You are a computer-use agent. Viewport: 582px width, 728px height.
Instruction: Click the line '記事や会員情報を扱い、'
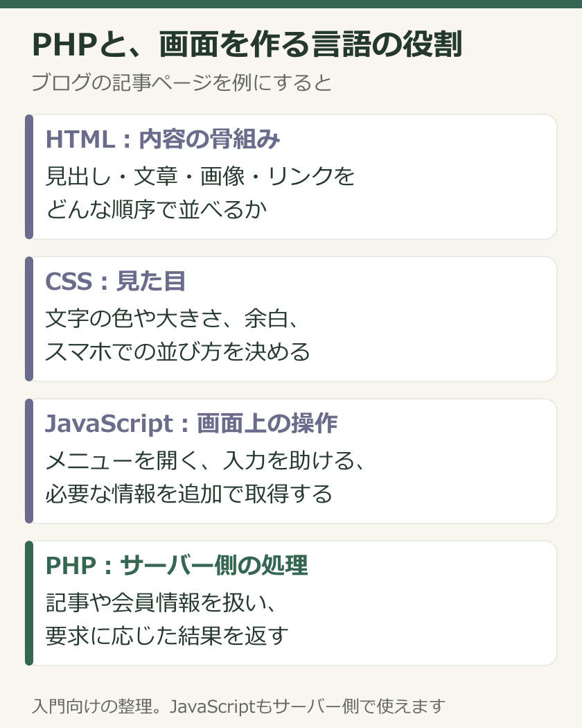(161, 603)
